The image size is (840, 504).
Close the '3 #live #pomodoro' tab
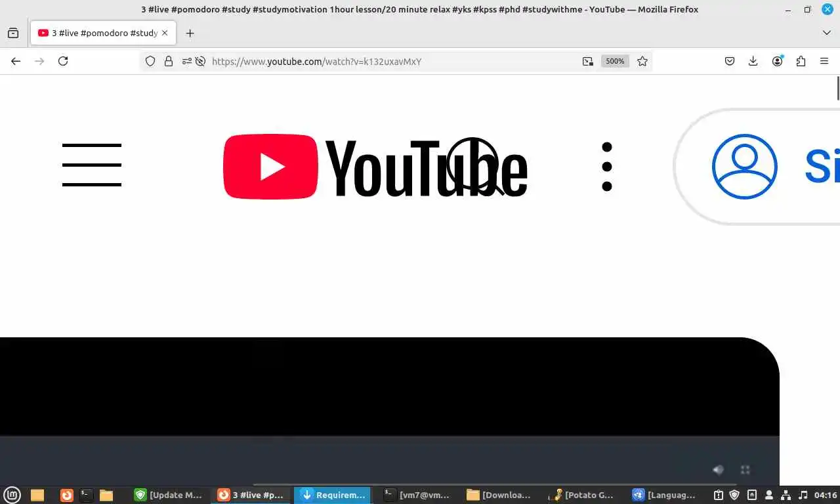[x=165, y=33]
